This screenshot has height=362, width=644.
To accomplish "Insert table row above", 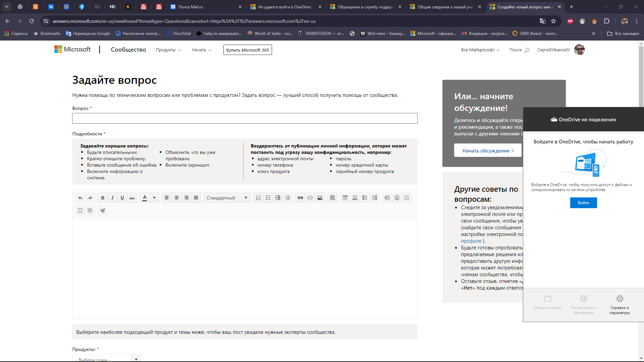I will (345, 198).
